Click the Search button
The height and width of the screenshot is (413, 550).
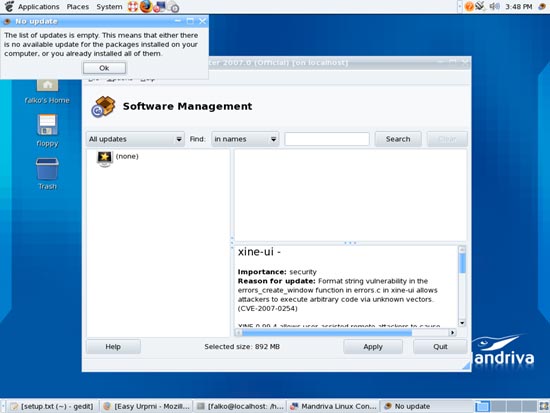(398, 139)
